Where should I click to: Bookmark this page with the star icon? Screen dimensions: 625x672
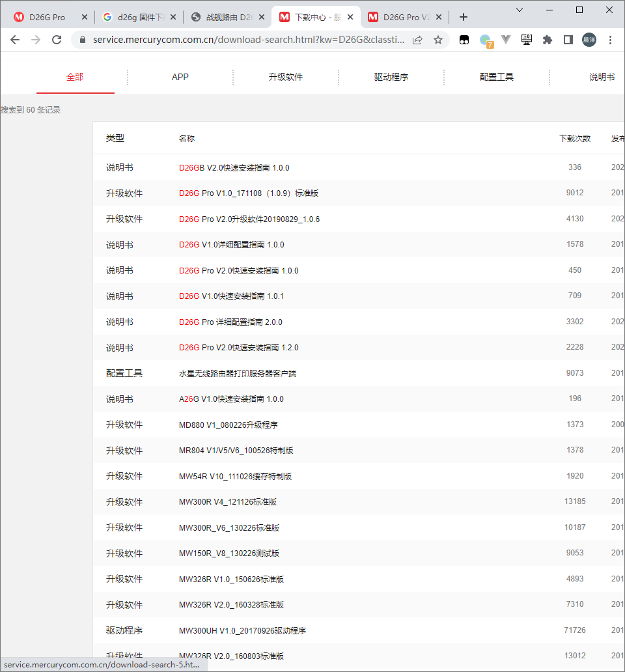[438, 40]
